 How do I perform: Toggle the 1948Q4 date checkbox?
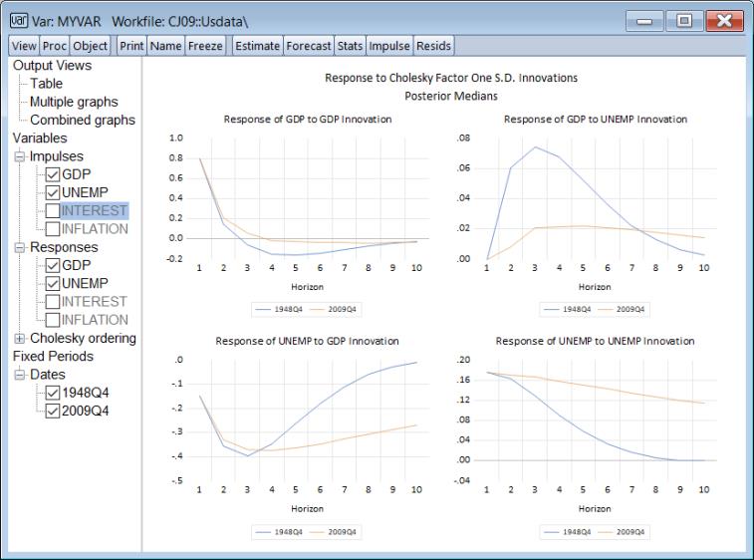click(x=53, y=393)
